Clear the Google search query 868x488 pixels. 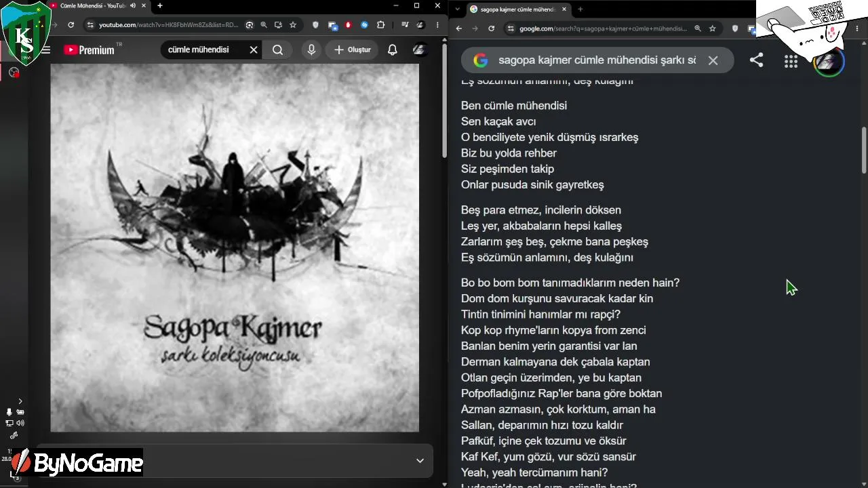click(713, 60)
